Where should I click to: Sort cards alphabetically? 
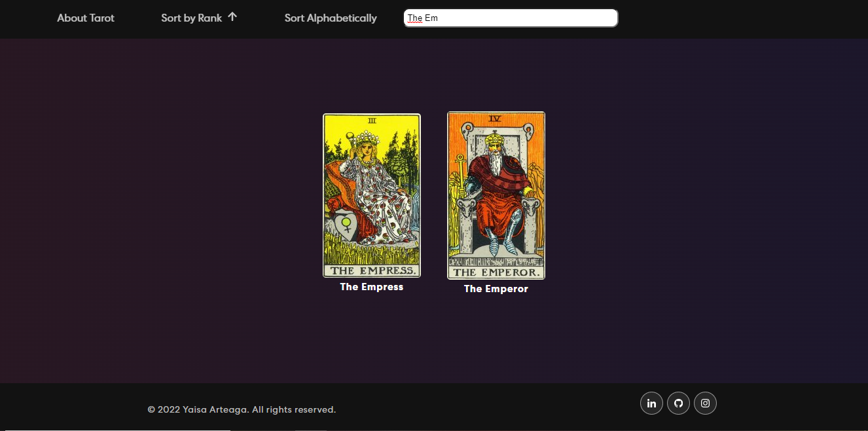click(331, 18)
